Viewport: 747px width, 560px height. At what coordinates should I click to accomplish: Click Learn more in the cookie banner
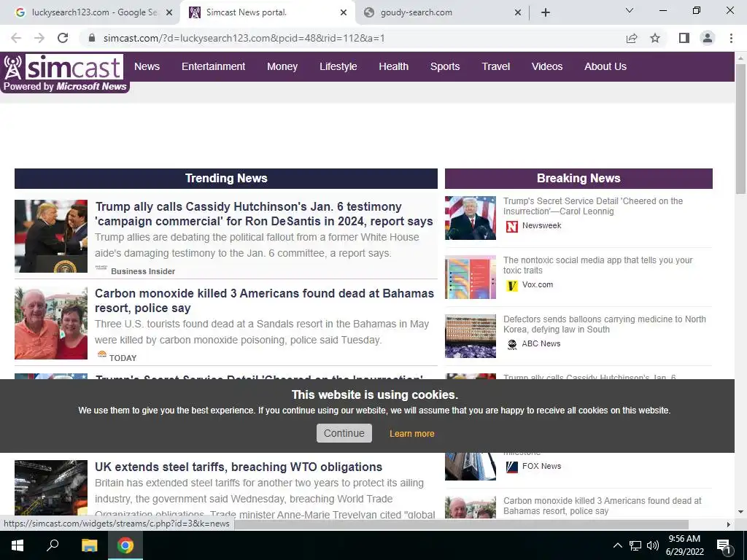pyautogui.click(x=412, y=434)
